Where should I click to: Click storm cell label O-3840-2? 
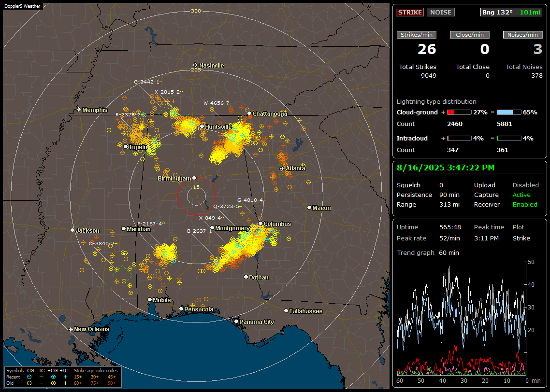click(x=102, y=243)
